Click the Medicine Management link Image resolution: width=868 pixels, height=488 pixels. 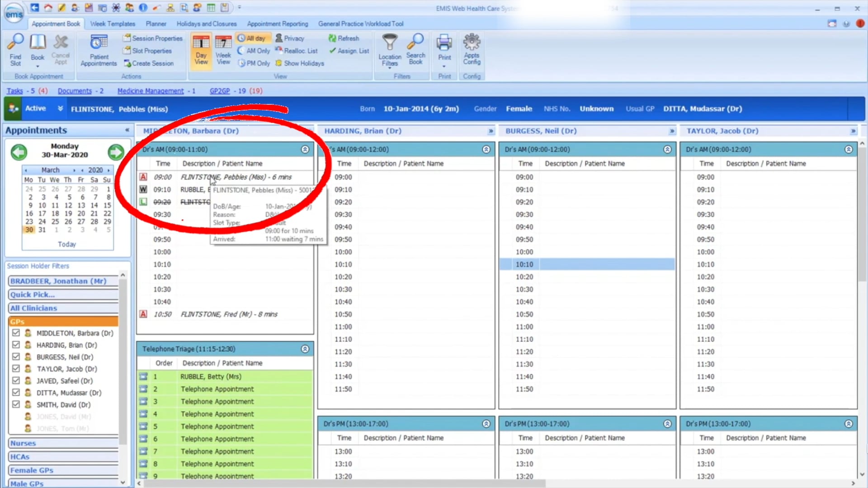coord(151,91)
